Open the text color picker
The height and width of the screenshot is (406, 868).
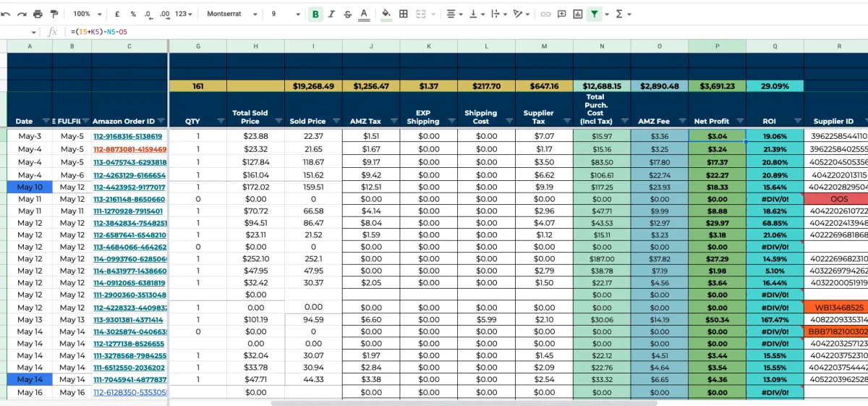click(363, 14)
